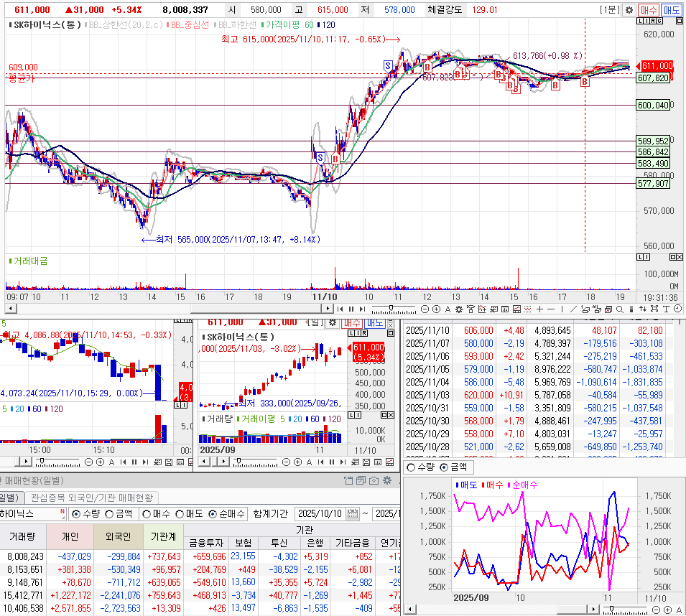Select 매수 radio button filter
The height and width of the screenshot is (616, 686).
[x=147, y=514]
